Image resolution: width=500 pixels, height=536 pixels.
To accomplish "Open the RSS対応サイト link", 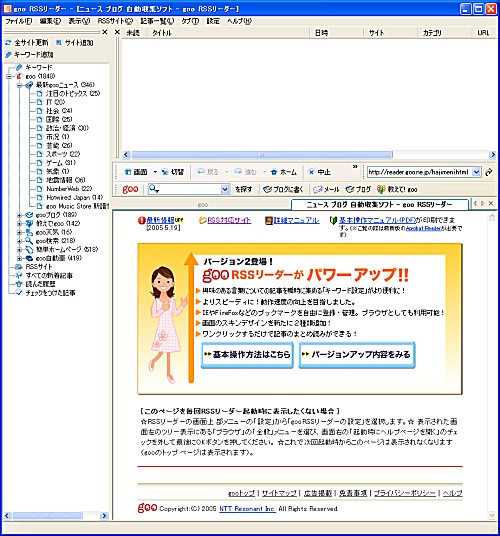I will pos(229,220).
